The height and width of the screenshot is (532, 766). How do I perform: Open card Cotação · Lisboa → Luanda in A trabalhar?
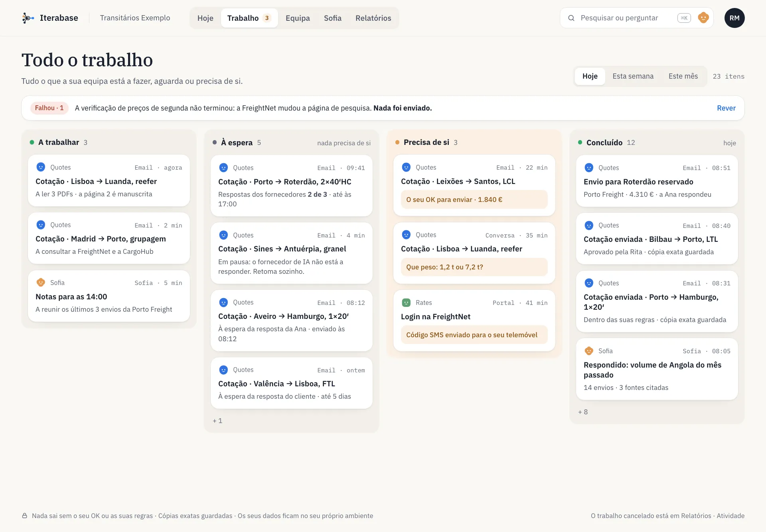click(109, 181)
